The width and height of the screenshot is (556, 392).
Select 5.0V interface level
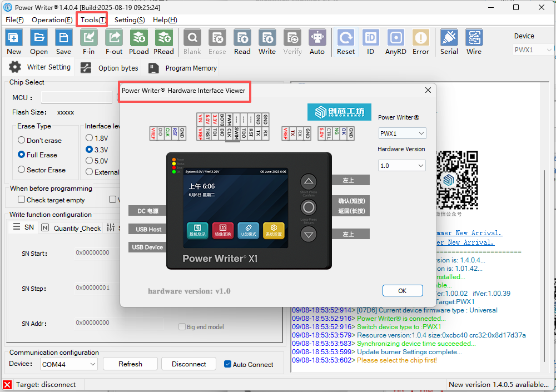(90, 161)
